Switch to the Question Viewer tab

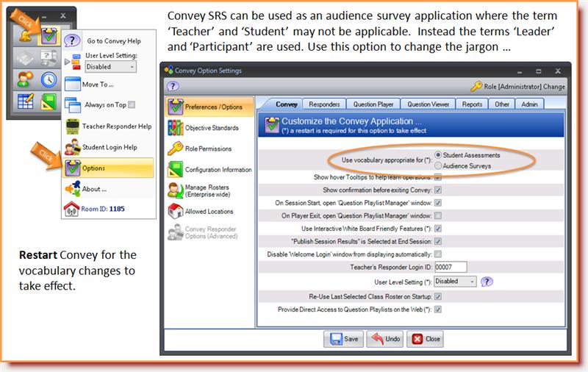[x=428, y=104]
